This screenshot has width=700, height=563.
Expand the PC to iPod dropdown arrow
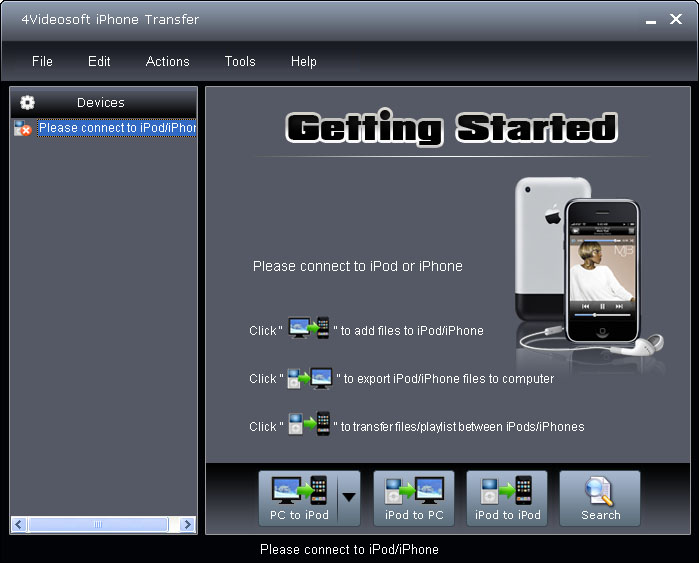(348, 497)
